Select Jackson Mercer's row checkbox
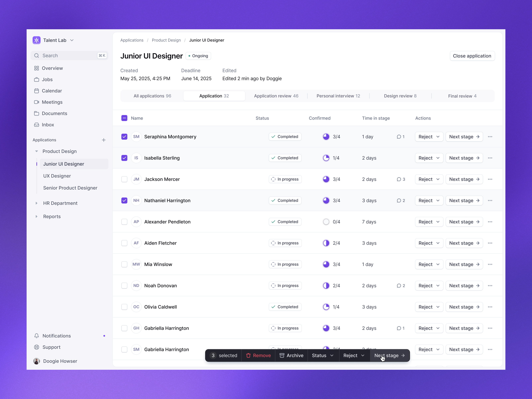Image resolution: width=532 pixels, height=399 pixels. coord(124,179)
